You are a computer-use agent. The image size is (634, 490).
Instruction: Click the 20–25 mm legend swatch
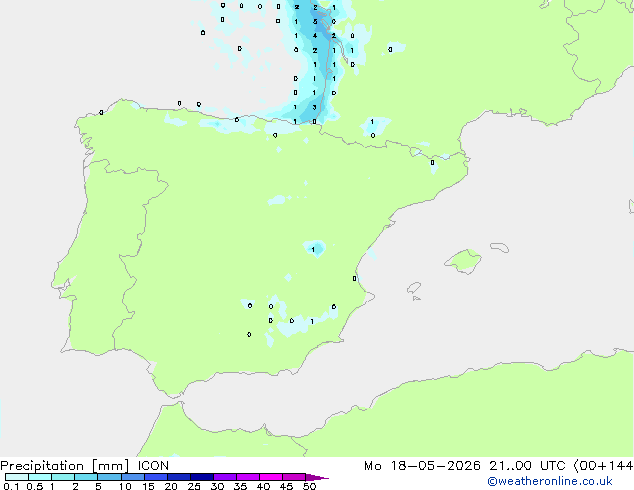click(179, 477)
